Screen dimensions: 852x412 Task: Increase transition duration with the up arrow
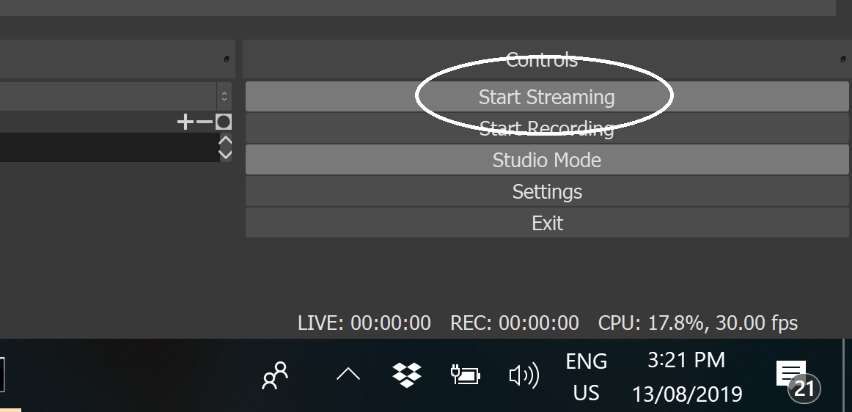coord(225,141)
